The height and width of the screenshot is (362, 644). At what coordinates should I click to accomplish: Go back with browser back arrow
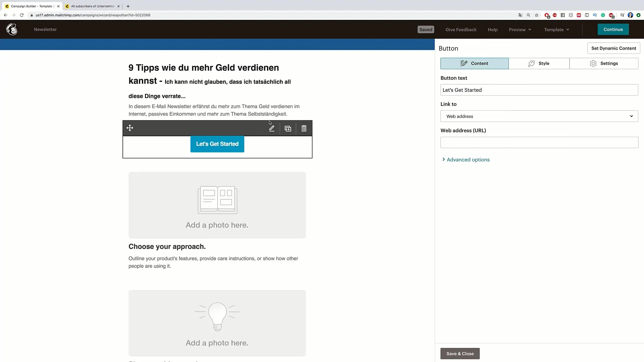click(5, 15)
